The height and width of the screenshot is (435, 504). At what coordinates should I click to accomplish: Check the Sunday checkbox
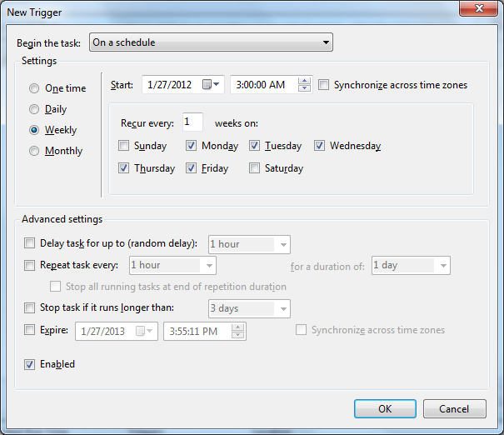(124, 146)
